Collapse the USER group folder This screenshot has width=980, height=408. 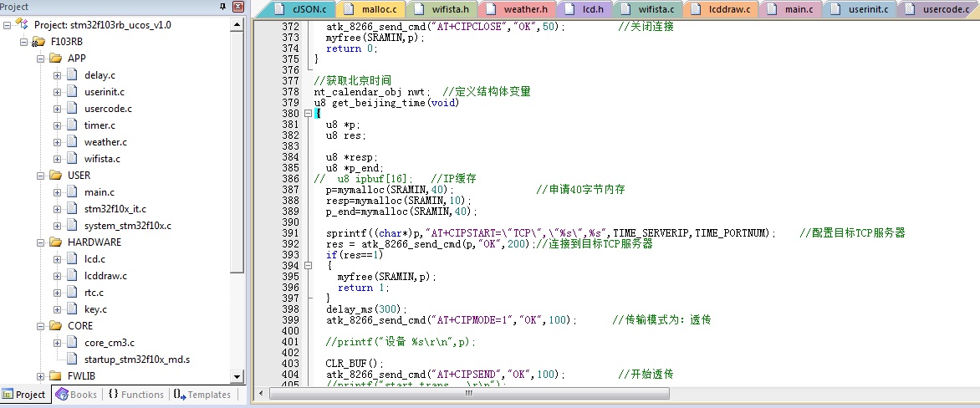[41, 176]
